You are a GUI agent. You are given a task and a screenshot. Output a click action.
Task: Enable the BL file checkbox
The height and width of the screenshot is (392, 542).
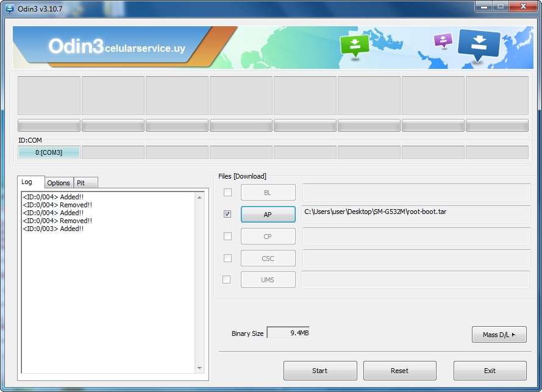pos(227,192)
